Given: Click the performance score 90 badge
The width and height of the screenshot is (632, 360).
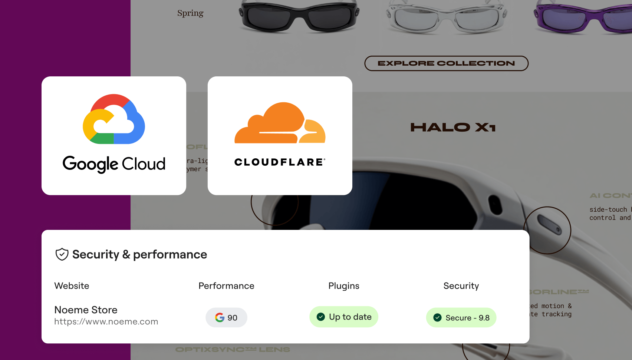Looking at the screenshot, I should pyautogui.click(x=226, y=318).
